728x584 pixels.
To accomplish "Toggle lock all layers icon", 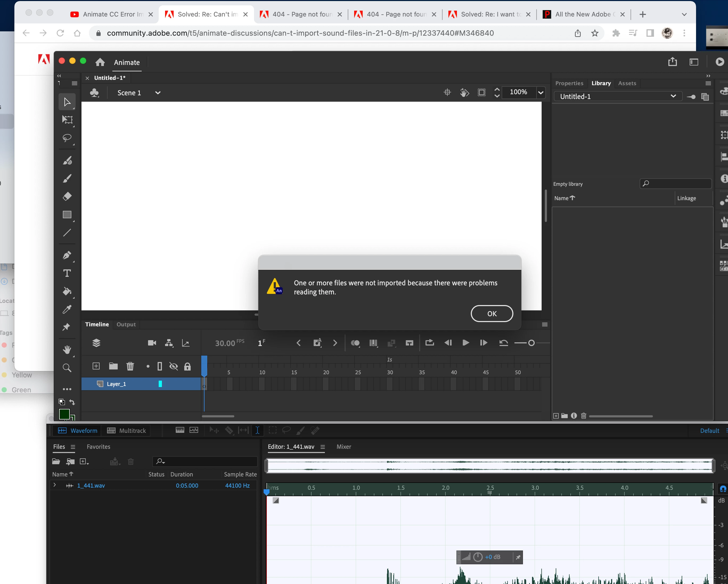I will (187, 366).
